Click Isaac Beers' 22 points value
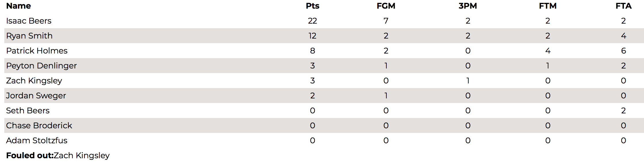 click(x=313, y=21)
